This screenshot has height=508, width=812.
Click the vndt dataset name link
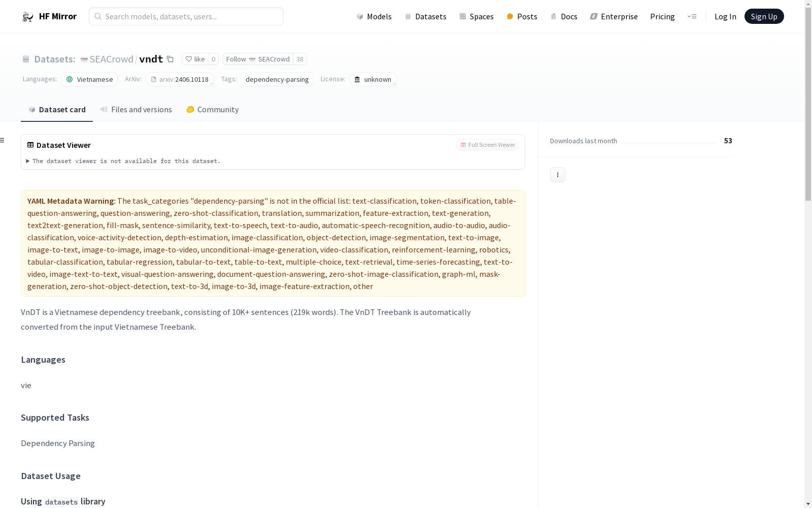151,59
